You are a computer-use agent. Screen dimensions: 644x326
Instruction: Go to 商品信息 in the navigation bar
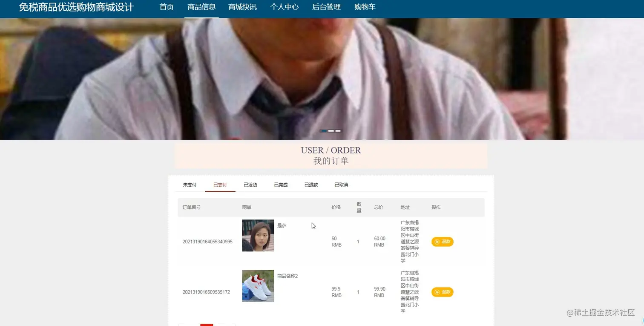point(201,7)
